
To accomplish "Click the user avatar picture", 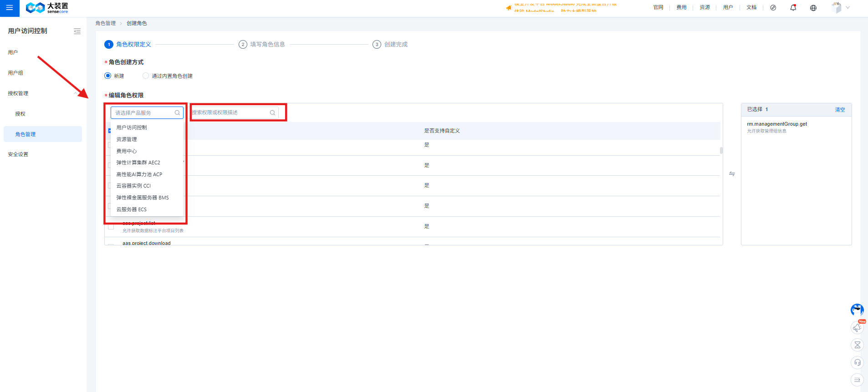I will click(836, 8).
